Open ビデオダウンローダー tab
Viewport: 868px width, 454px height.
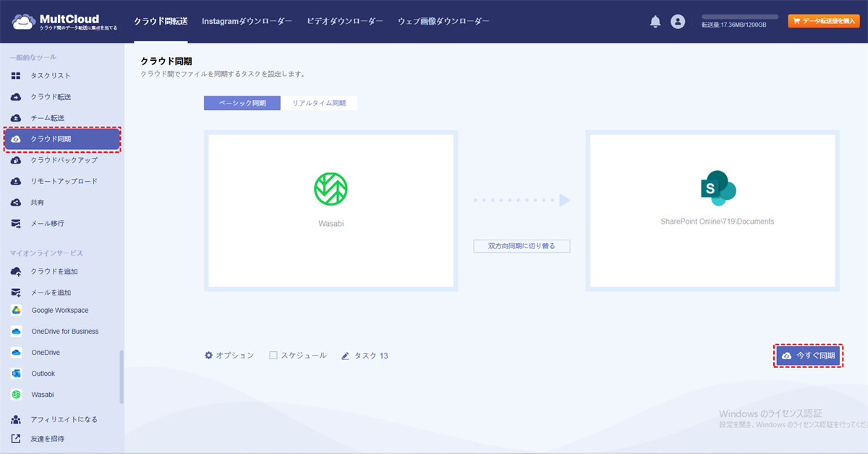click(345, 22)
